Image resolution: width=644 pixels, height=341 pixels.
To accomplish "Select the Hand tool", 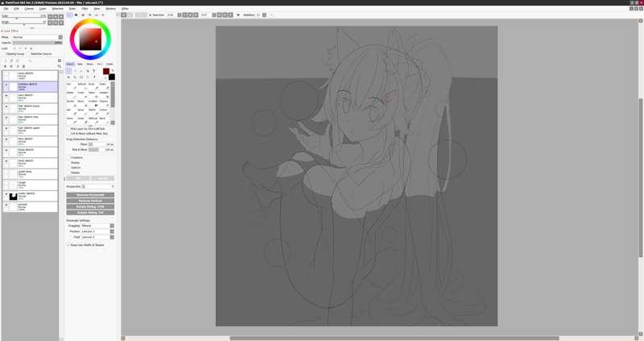I will [88, 77].
